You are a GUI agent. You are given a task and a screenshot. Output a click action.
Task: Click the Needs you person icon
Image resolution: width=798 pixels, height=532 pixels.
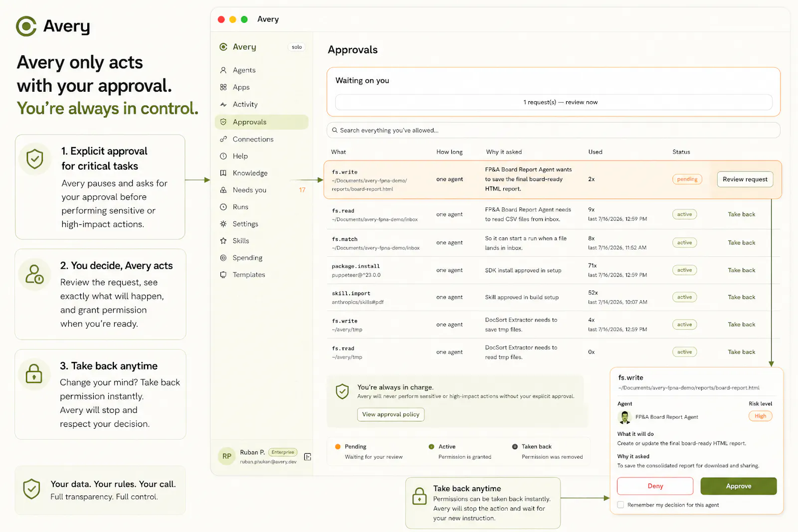point(223,190)
